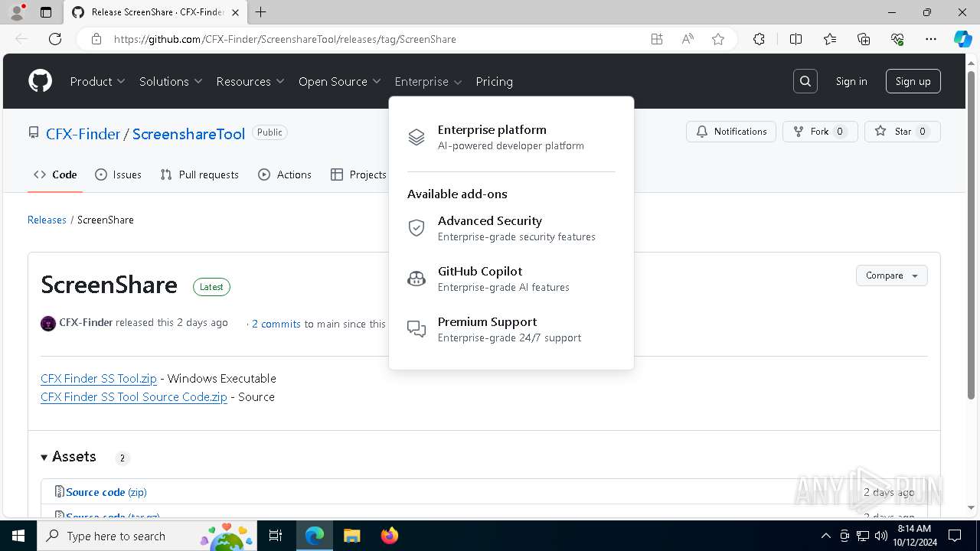Viewport: 980px width, 551px height.
Task: Open Edge Read aloud icon
Action: tap(688, 39)
